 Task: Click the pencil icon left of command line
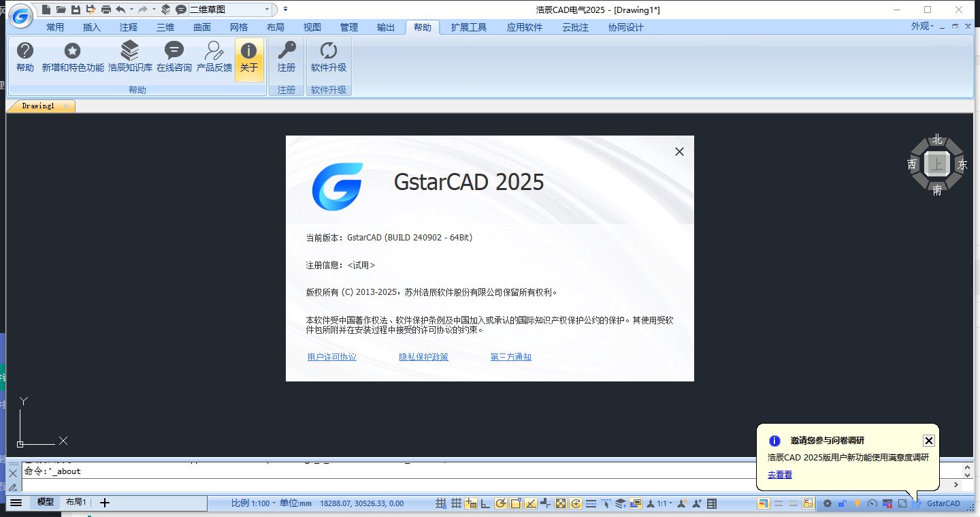coord(13,487)
